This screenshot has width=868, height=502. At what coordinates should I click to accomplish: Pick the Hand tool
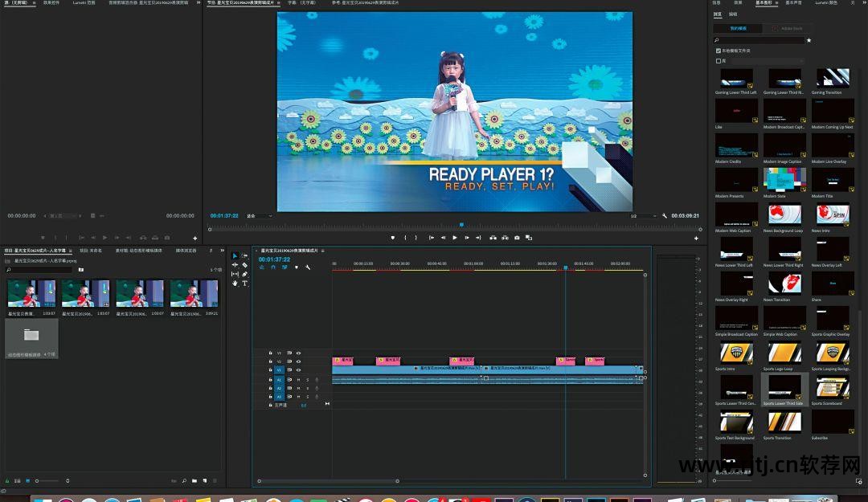coord(235,283)
